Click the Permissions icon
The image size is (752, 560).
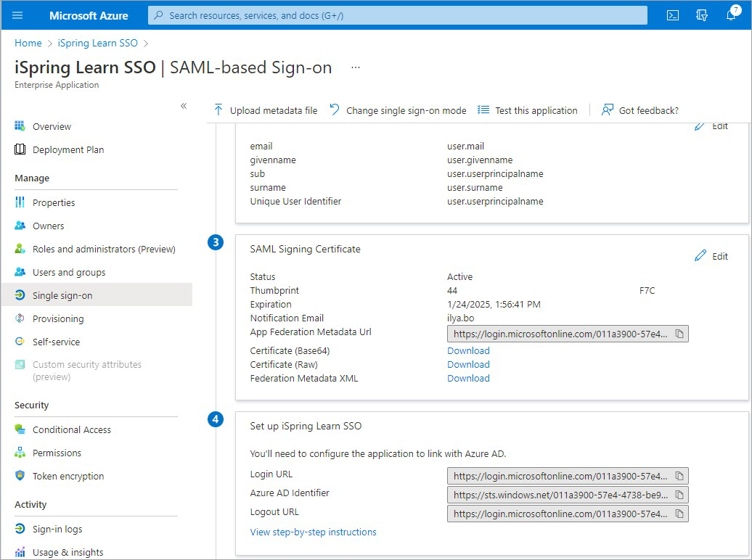(20, 452)
